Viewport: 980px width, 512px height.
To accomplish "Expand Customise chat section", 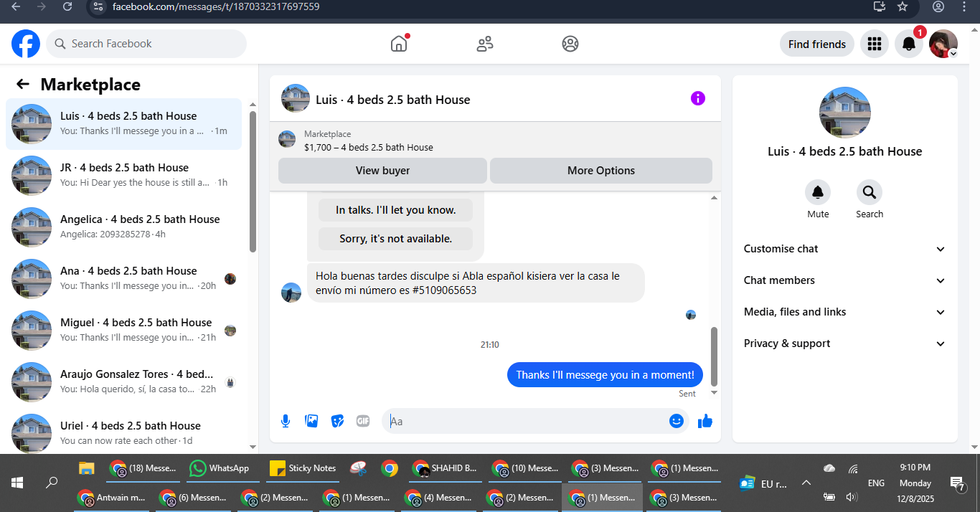I will click(845, 249).
